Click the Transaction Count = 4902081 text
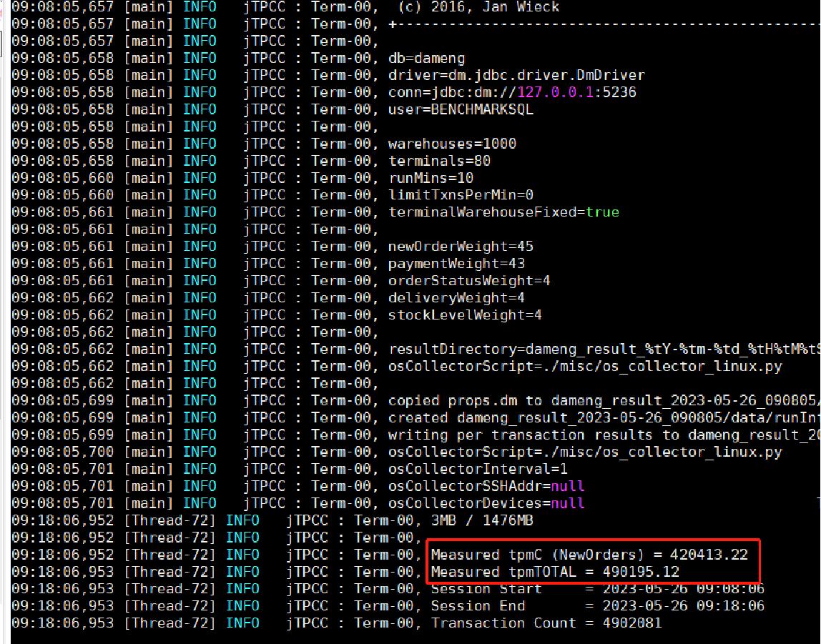Screen dimensions: 821x644 pos(546,623)
